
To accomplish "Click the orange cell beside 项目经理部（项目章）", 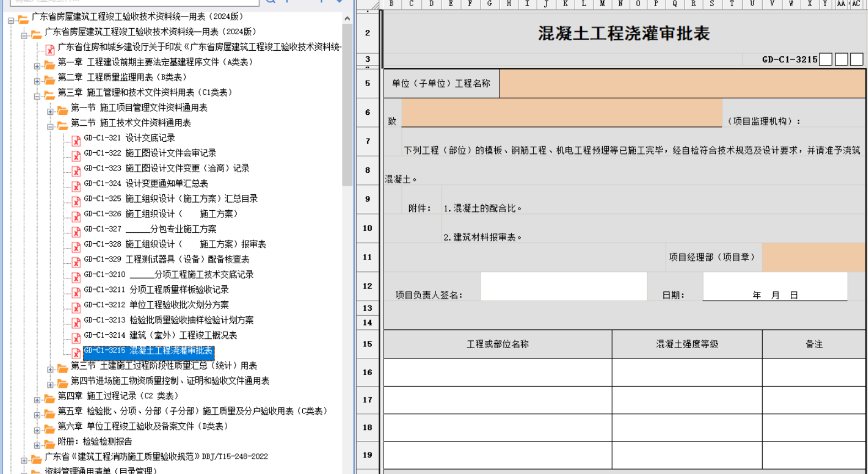I will tap(814, 257).
